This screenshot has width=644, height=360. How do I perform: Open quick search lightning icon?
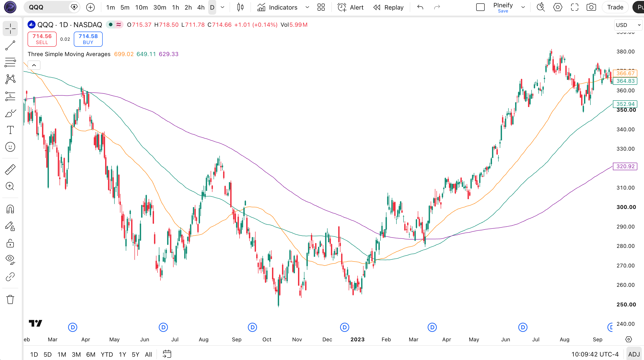(x=541, y=7)
